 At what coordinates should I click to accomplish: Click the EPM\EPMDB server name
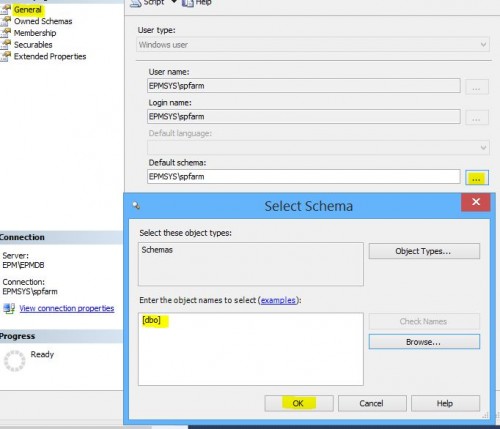coord(23,265)
